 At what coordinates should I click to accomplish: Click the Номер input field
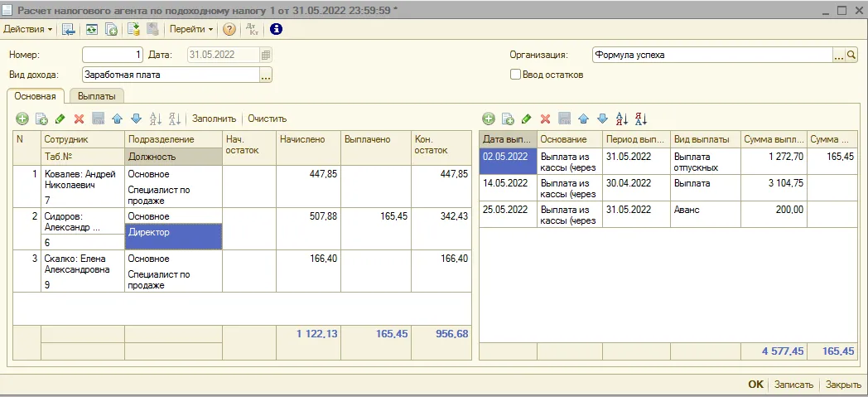click(113, 55)
